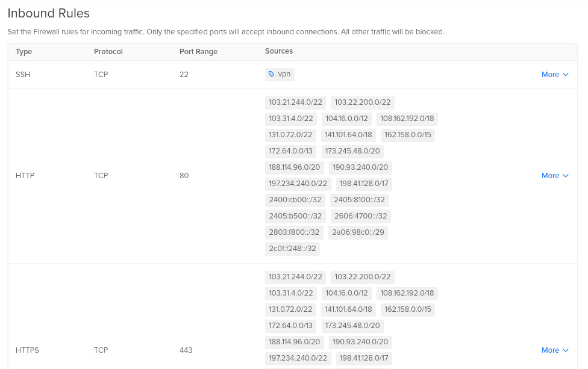Screen dimensions: 588x369
Task: Click the 2405:b500::/32 source chip
Action: coord(295,216)
